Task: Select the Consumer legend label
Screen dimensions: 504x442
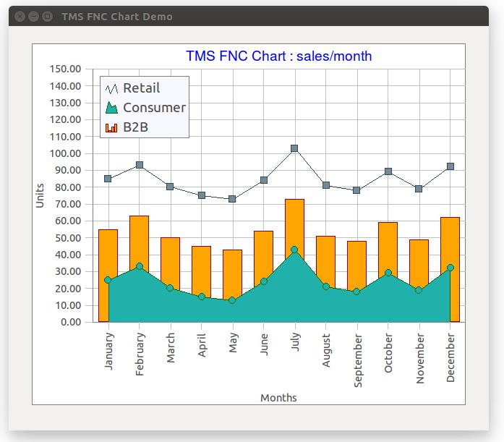Action: 155,108
